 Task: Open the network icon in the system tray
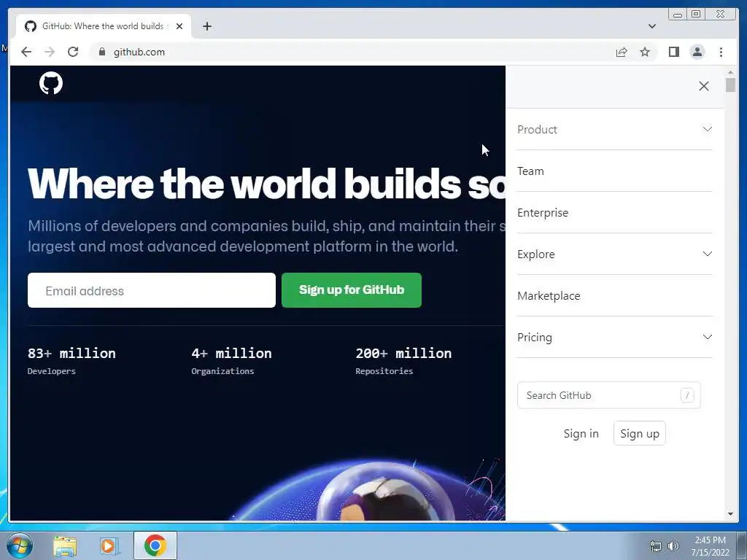point(656,546)
